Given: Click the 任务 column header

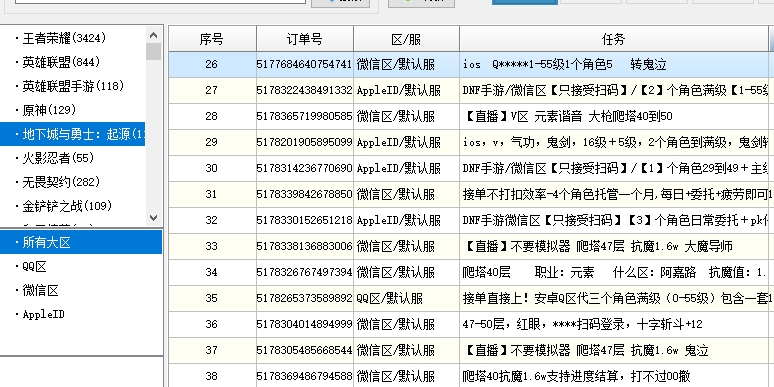Looking at the screenshot, I should pos(614,39).
